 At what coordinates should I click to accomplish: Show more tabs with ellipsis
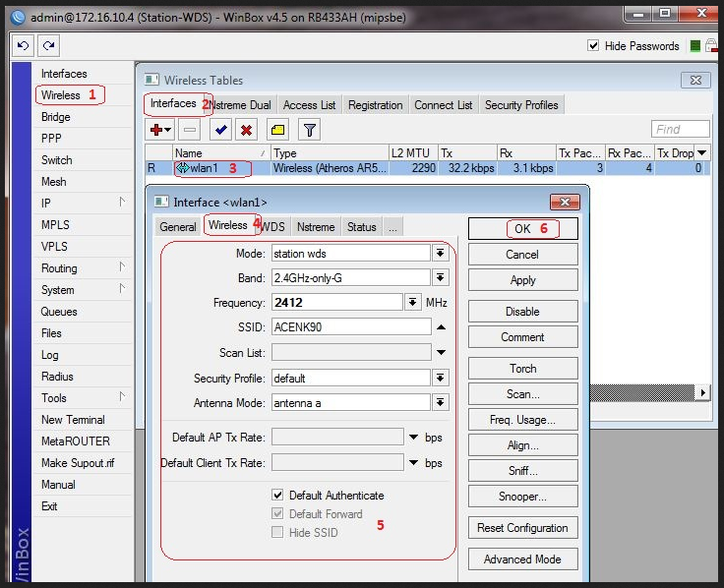[392, 226]
